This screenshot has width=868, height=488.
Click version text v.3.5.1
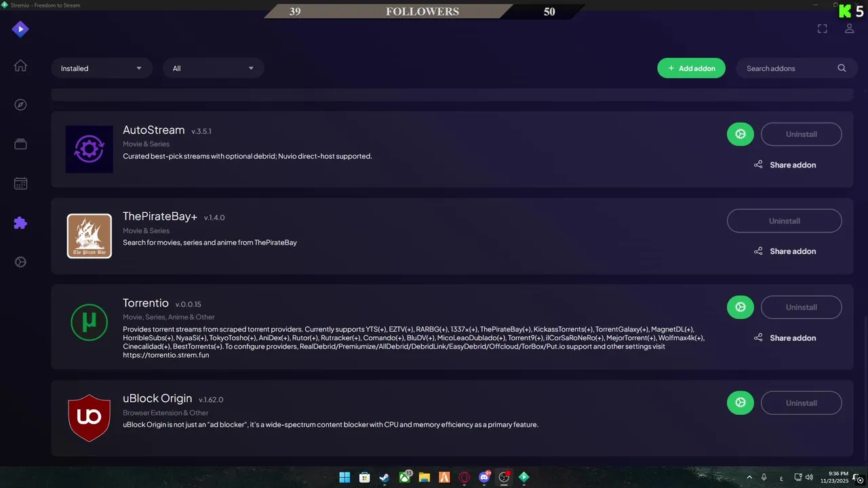(x=201, y=131)
